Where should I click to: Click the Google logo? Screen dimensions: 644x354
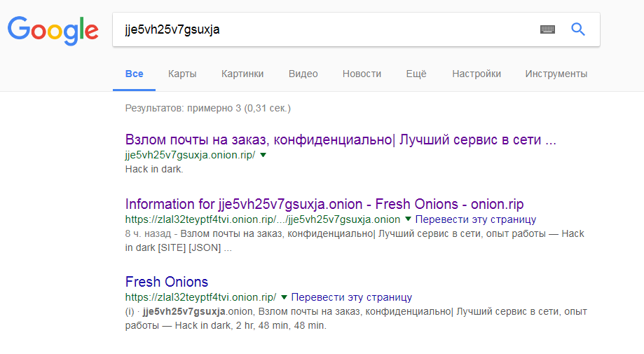53,29
